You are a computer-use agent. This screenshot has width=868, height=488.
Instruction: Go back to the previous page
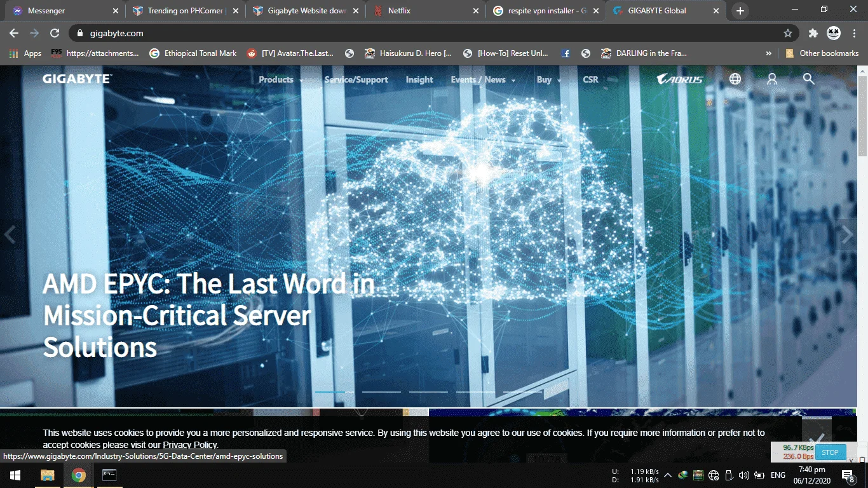14,33
